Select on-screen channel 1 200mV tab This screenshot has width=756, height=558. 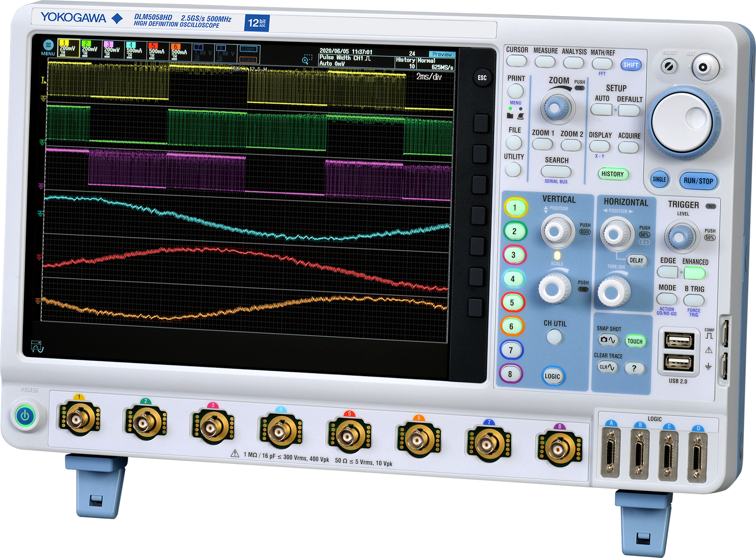tap(68, 49)
